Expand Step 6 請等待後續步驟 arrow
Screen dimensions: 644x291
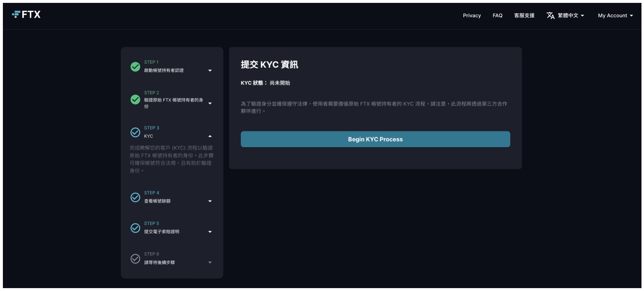(x=210, y=263)
